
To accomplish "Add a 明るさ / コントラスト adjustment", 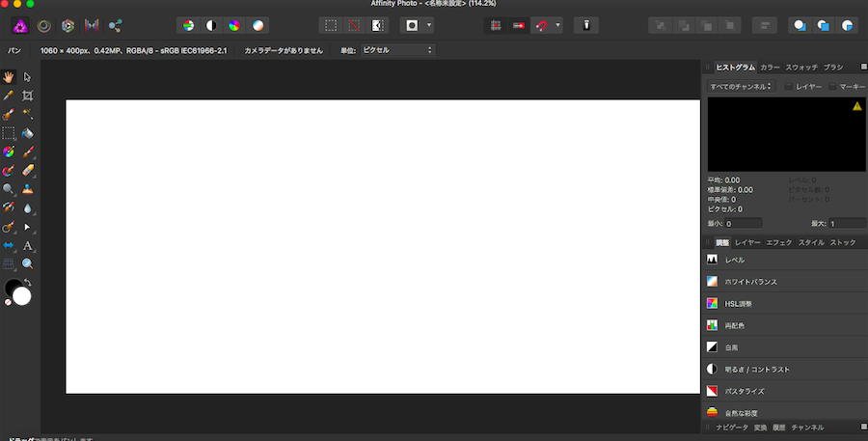I will tap(757, 369).
